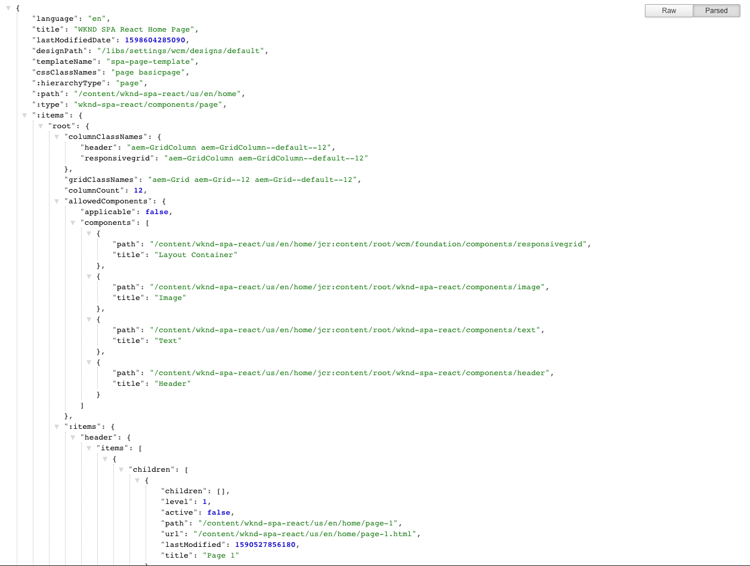Select the cssClassNames value "page basicpage"
750x566 pixels.
point(148,72)
